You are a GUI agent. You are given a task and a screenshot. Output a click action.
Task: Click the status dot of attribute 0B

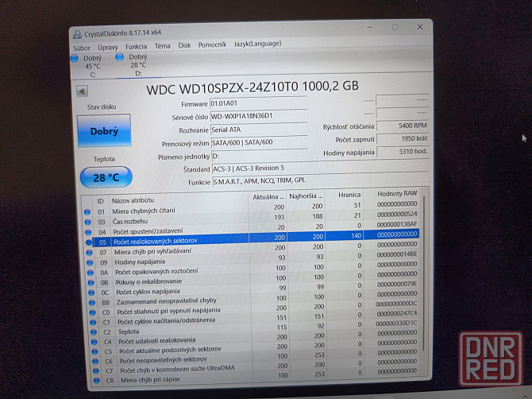click(x=91, y=282)
